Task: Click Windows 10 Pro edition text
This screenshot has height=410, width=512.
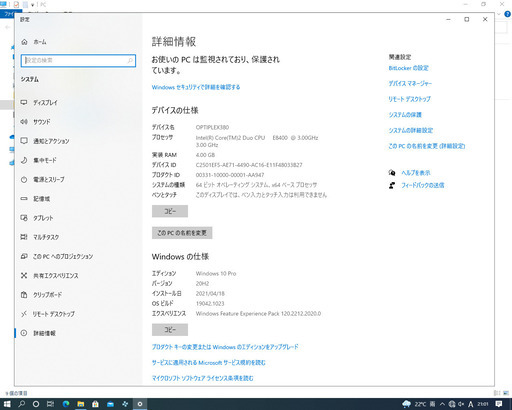Action: 216,274
